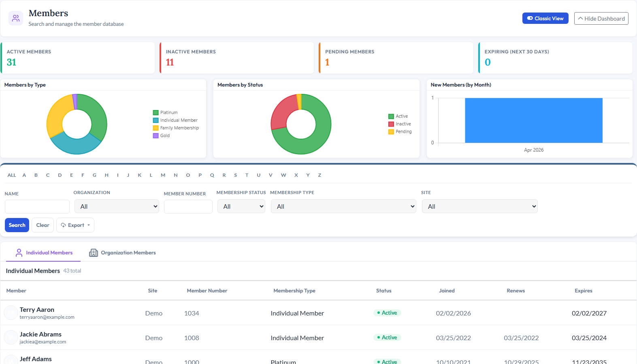
Task: Toggle Inactive legend swatch in Members by Status
Action: [391, 124]
